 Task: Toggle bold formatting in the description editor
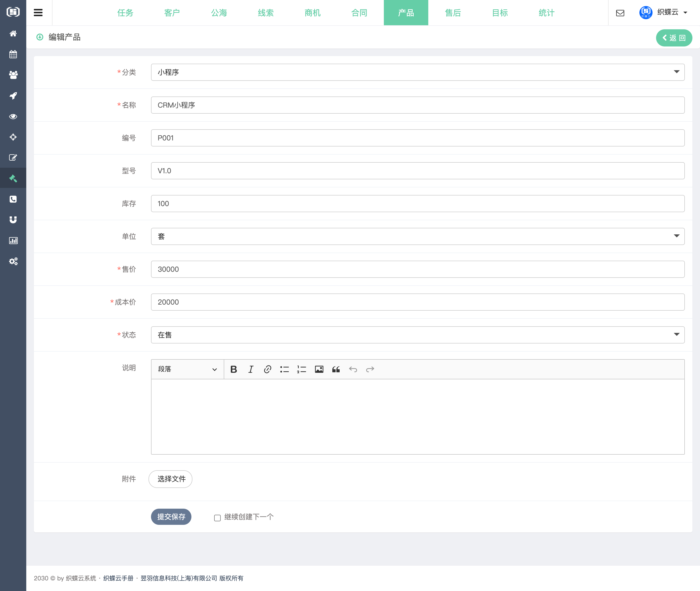click(x=234, y=369)
